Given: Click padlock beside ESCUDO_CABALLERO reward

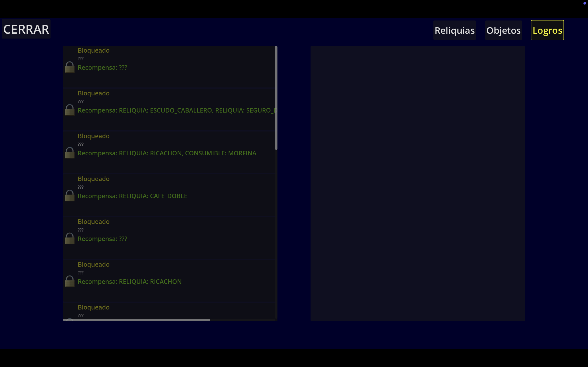Looking at the screenshot, I should (70, 110).
